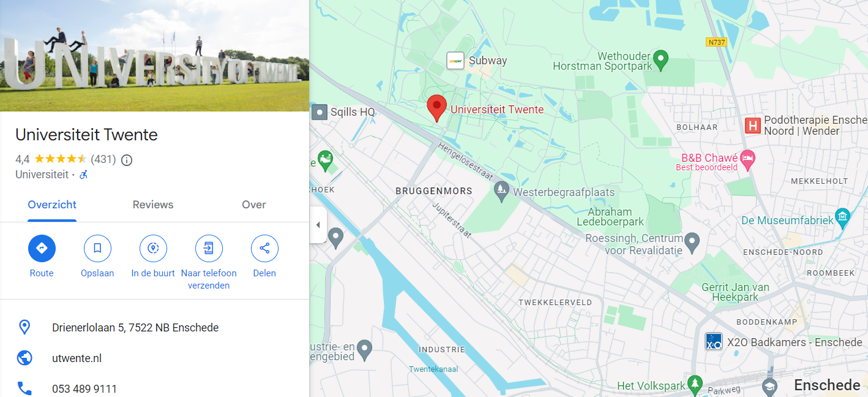Click Podotherapie hospital H marker
Viewport: 868px width, 397px height.
pos(752,126)
